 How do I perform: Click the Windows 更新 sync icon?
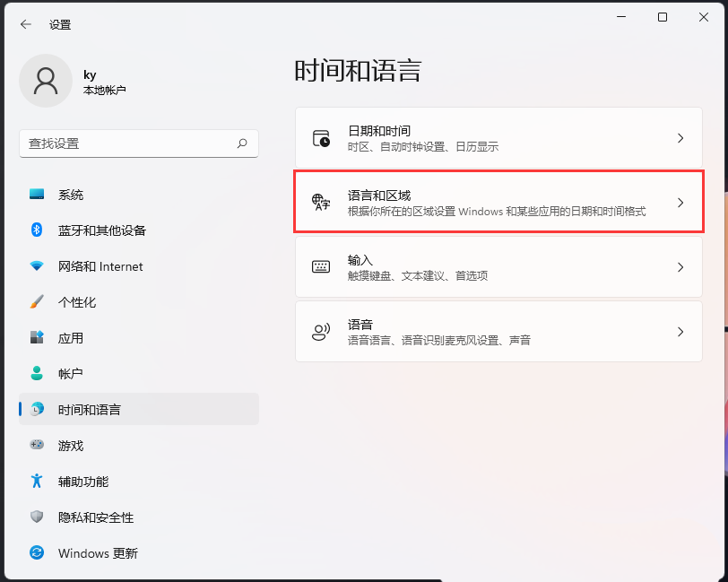[37, 552]
